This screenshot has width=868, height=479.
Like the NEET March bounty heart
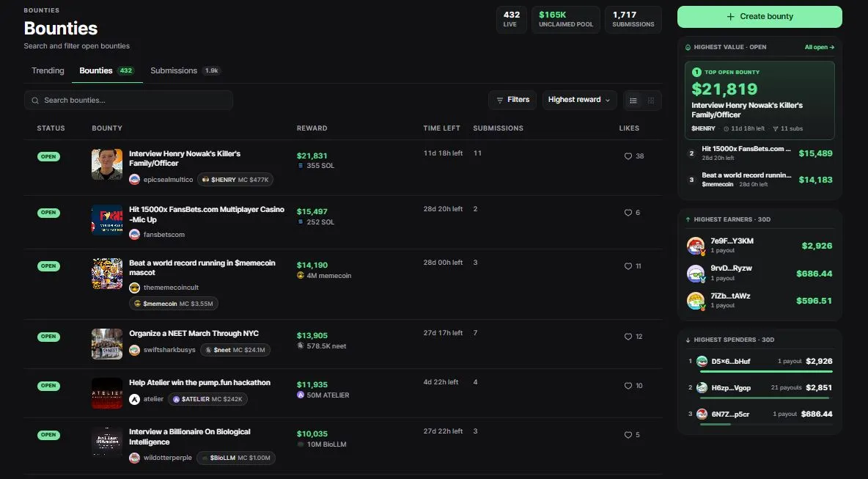tap(628, 337)
